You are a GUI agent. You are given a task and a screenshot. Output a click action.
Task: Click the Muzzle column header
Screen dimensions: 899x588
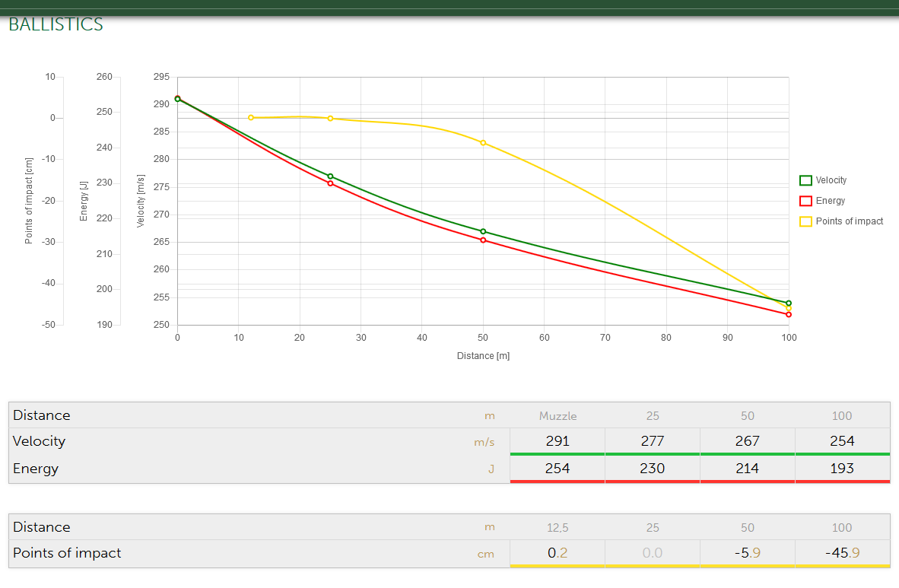point(558,416)
